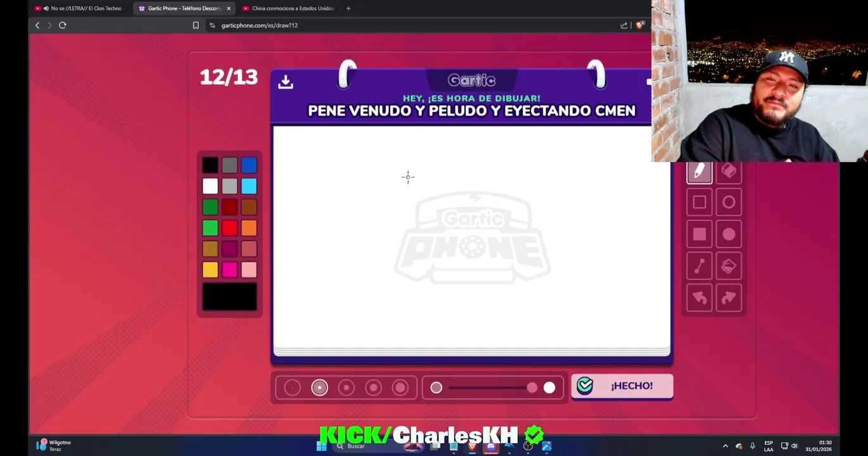The image size is (868, 456).
Task: Go back in the browser
Action: pos(37,25)
